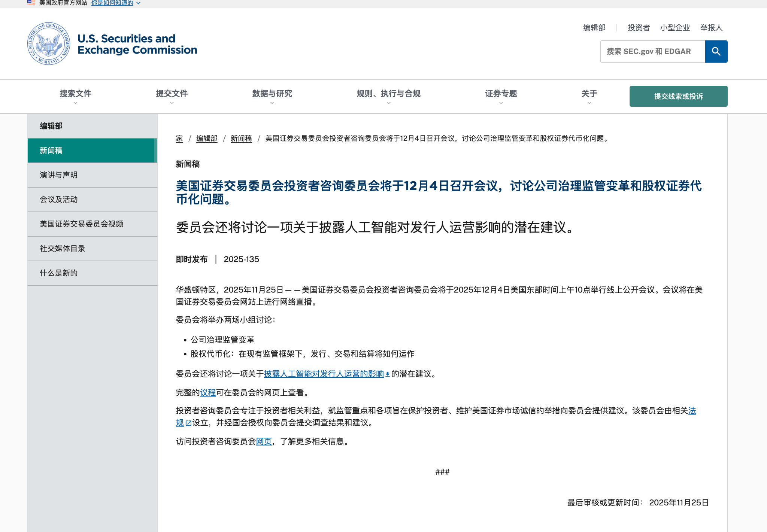Click the SEC.gov 和 EDGAR search field
This screenshot has width=767, height=532.
click(652, 51)
